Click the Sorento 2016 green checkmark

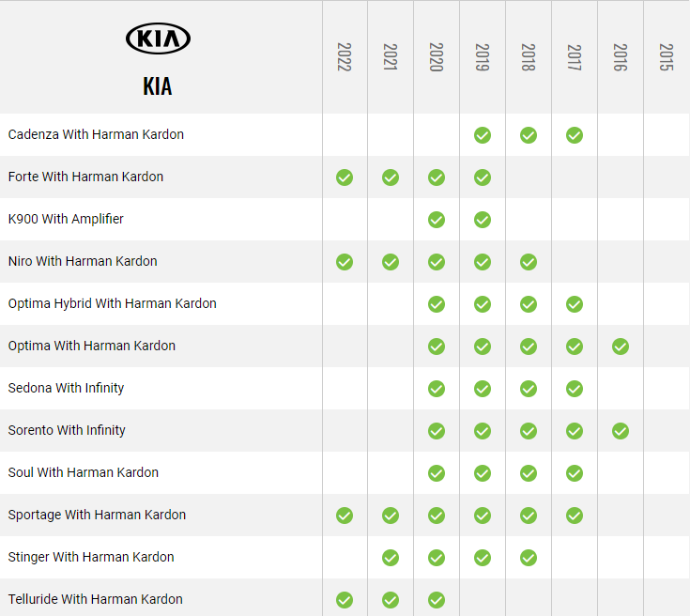[621, 431]
